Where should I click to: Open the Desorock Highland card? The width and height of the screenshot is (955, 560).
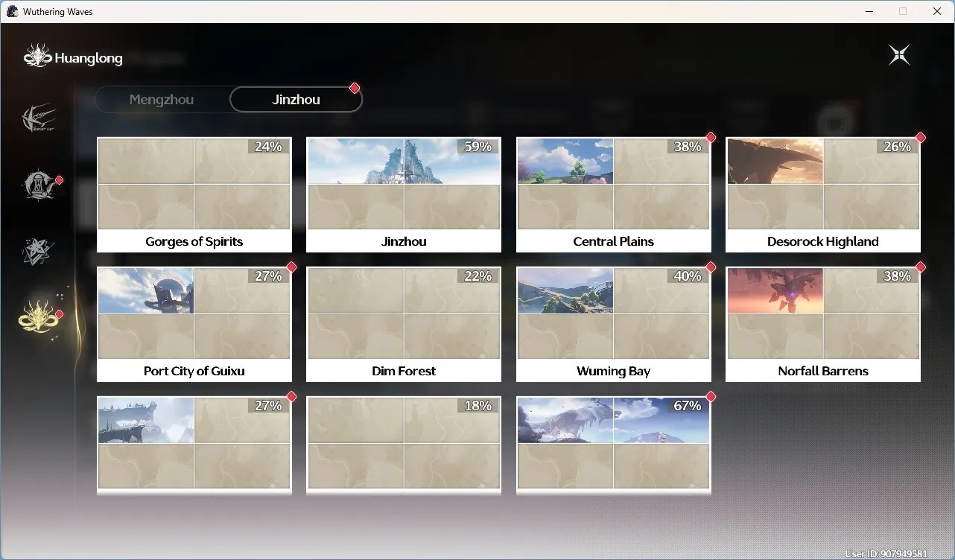(x=823, y=195)
